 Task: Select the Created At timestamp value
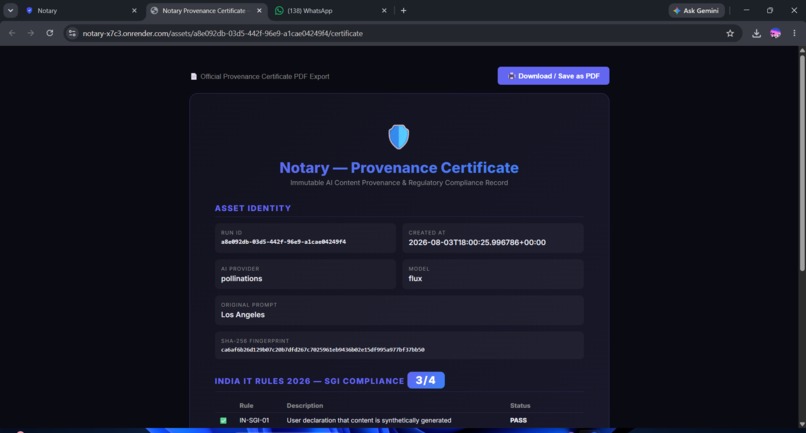[x=477, y=242]
